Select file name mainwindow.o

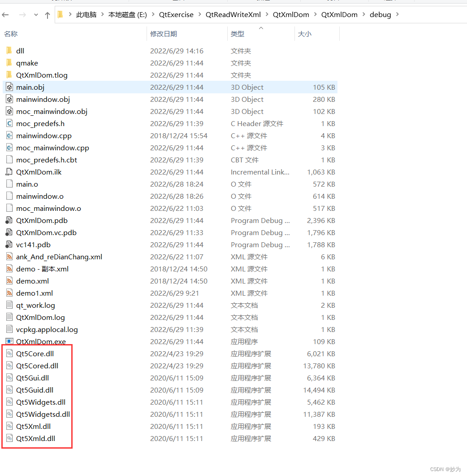[x=40, y=197]
